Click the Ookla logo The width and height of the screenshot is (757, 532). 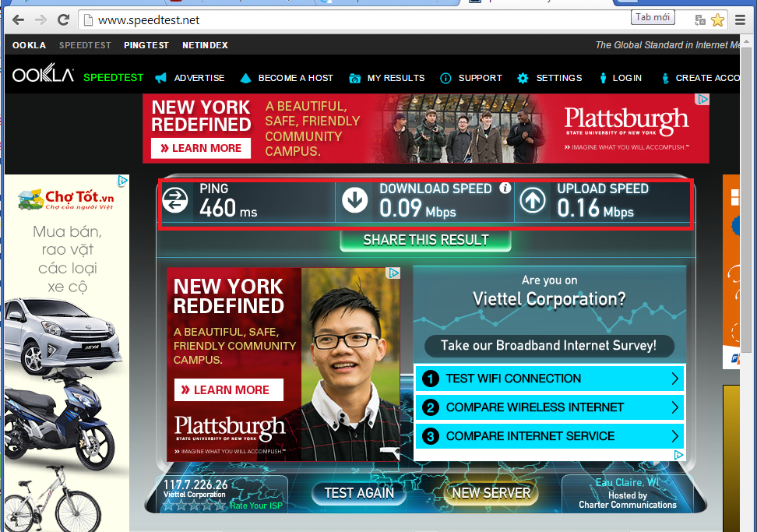click(x=43, y=73)
